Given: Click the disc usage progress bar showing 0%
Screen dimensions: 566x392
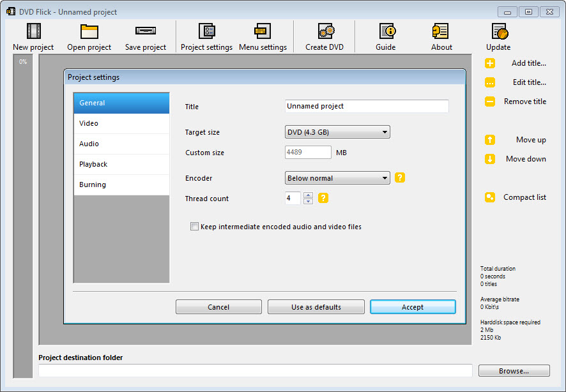Looking at the screenshot, I should tap(23, 216).
